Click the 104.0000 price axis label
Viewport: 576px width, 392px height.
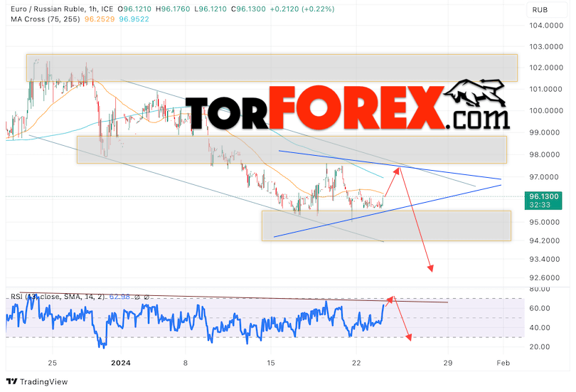pyautogui.click(x=546, y=26)
